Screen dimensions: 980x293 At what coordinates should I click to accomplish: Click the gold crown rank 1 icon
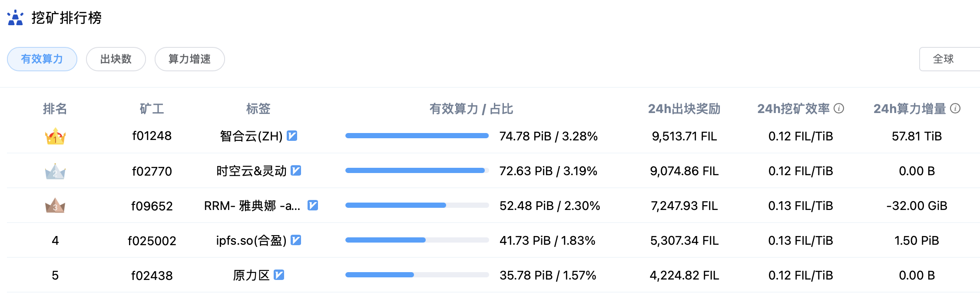55,136
